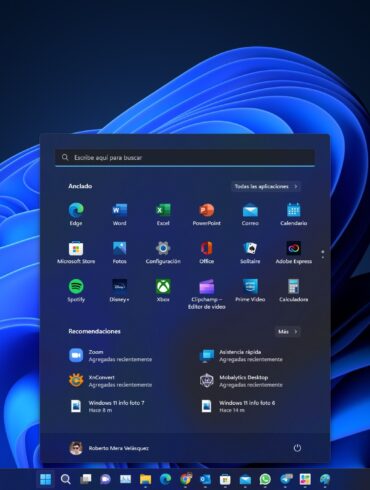Viewport: 370px width, 490px height.
Task: Open the Calendario app
Action: (x=294, y=214)
